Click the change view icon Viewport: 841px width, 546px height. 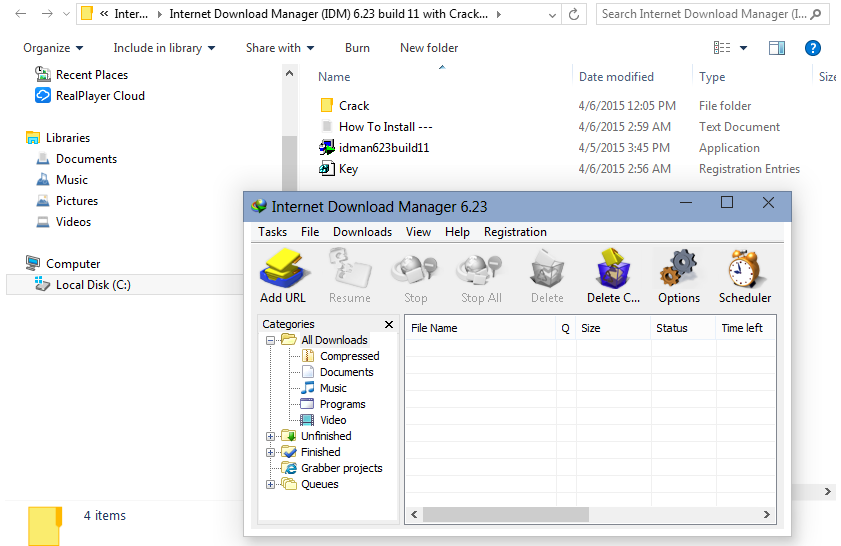click(x=722, y=48)
